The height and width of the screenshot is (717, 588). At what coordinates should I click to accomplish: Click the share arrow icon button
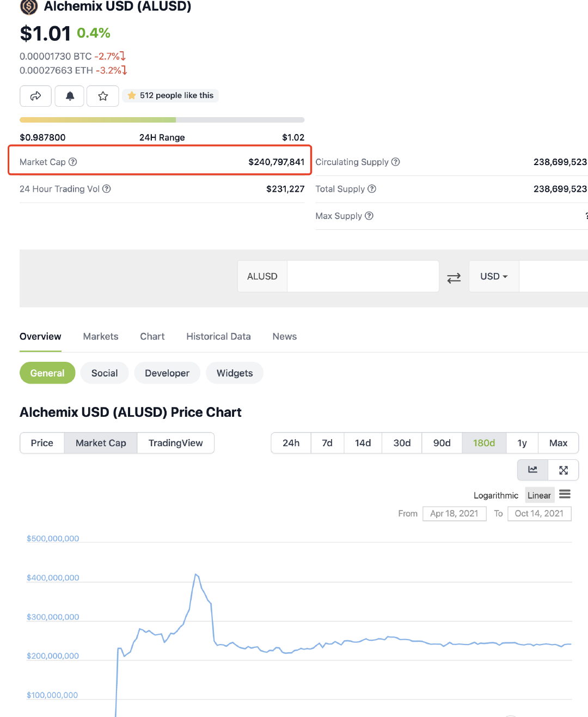pyautogui.click(x=35, y=96)
